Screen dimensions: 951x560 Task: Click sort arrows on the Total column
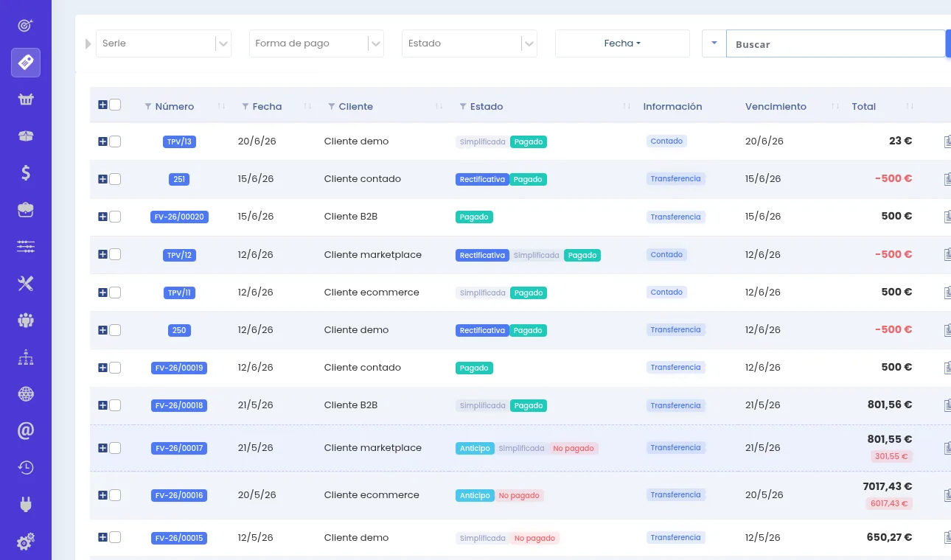(x=910, y=107)
